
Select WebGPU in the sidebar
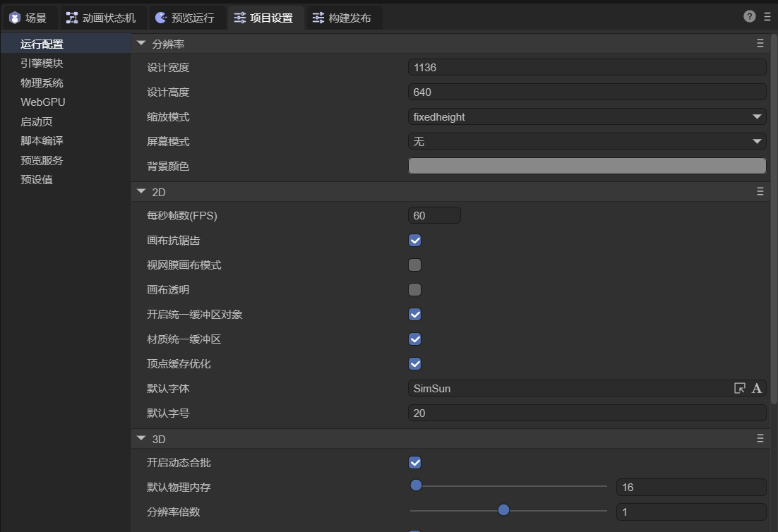point(43,102)
